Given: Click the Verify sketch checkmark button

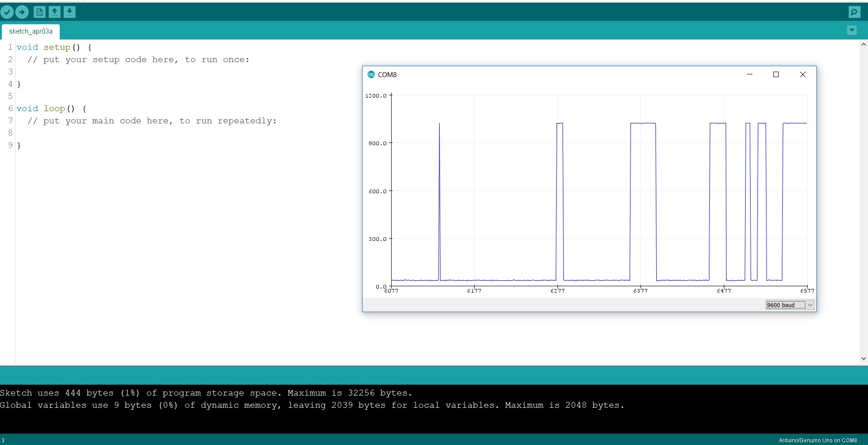Looking at the screenshot, I should point(7,12).
